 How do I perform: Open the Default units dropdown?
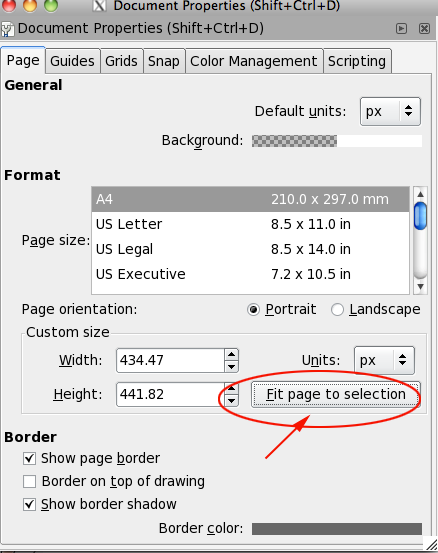click(x=390, y=111)
